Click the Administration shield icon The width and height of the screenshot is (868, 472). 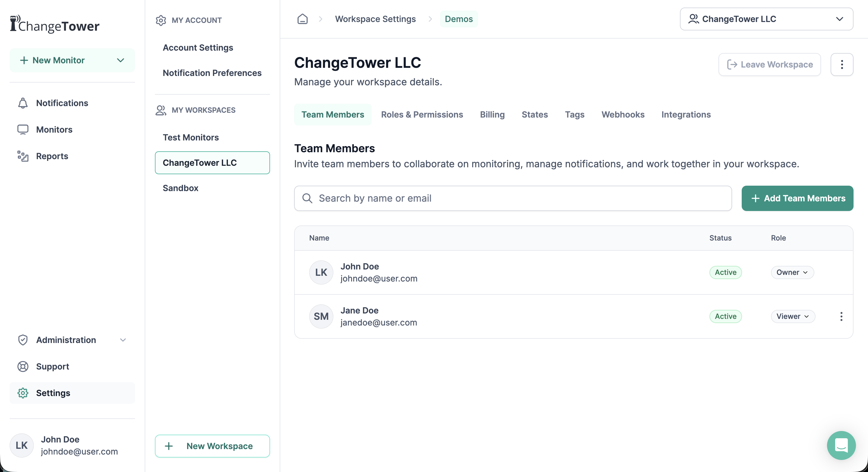pyautogui.click(x=23, y=340)
